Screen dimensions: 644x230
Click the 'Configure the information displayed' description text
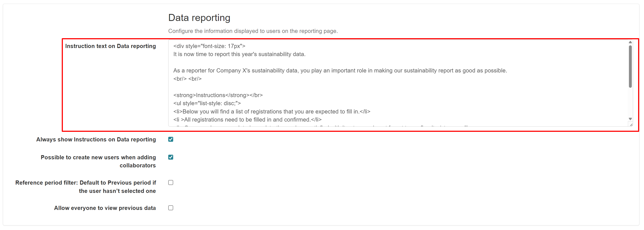tap(253, 31)
